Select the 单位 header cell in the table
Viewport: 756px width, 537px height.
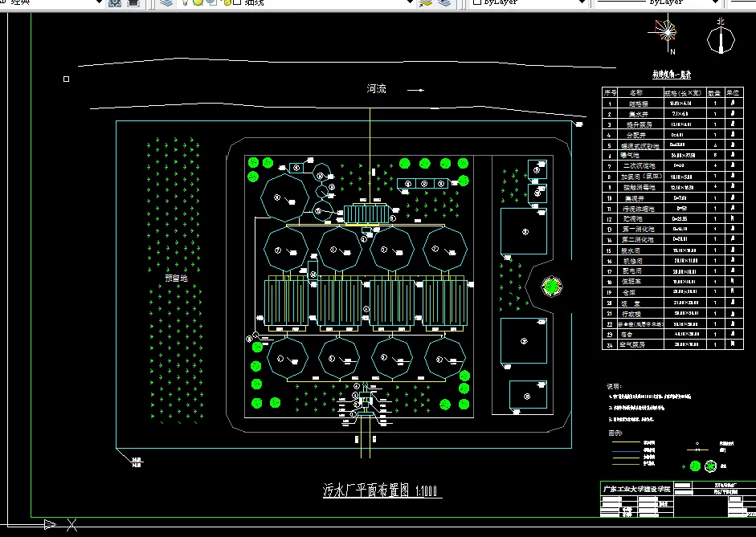733,92
